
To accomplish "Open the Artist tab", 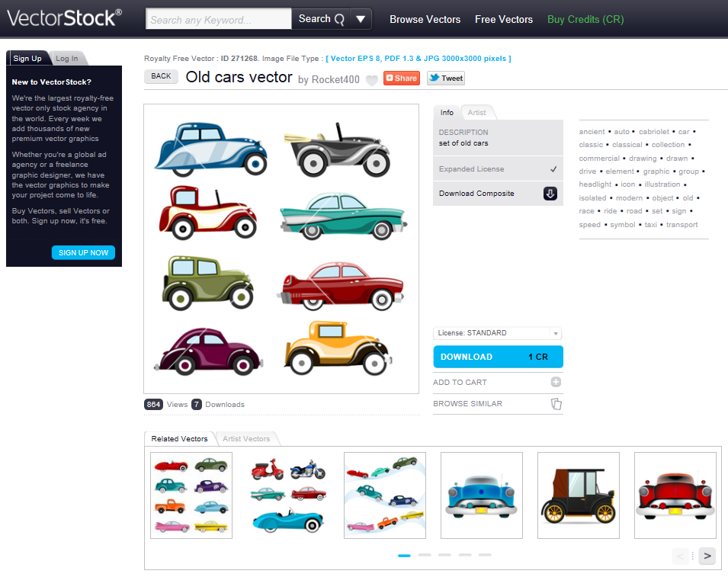I will point(477,112).
